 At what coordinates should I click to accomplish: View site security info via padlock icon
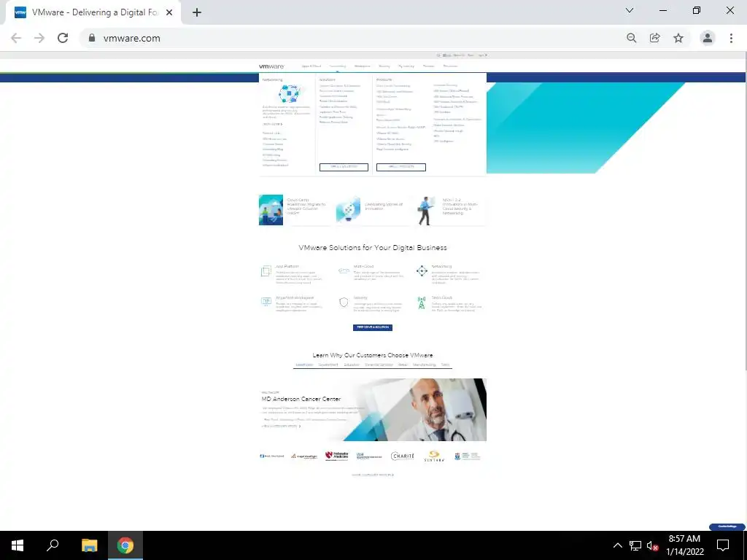point(92,38)
